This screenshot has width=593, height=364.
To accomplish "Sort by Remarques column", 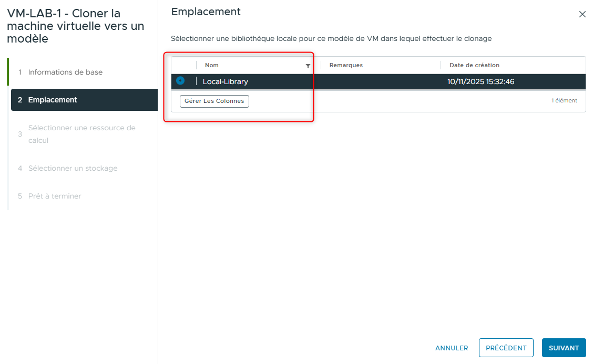I will click(344, 65).
